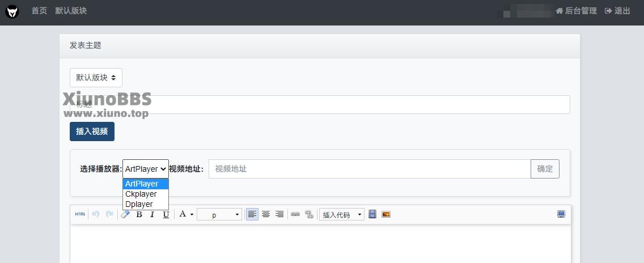Toggle italic text formatting
The height and width of the screenshot is (263, 644).
click(x=152, y=214)
